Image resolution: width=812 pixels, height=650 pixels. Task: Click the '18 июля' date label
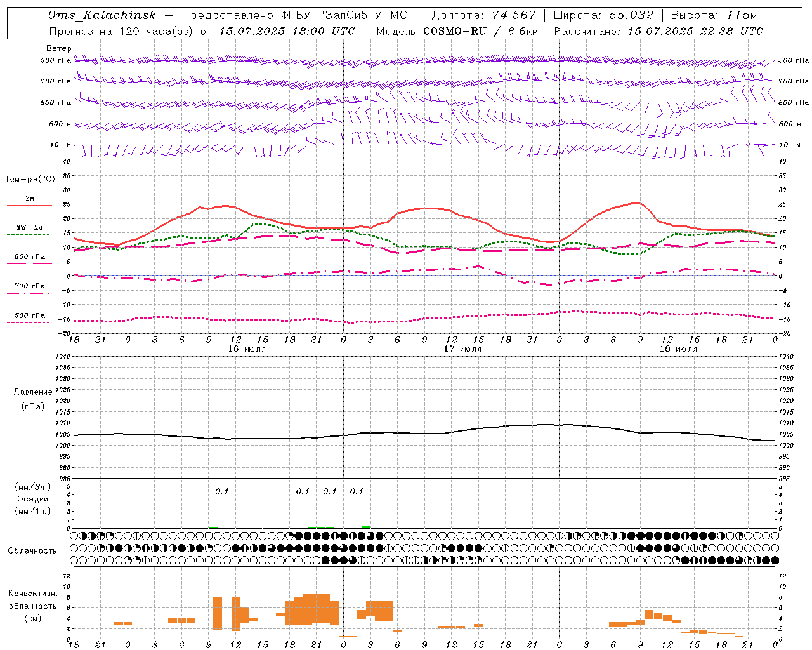coord(678,349)
